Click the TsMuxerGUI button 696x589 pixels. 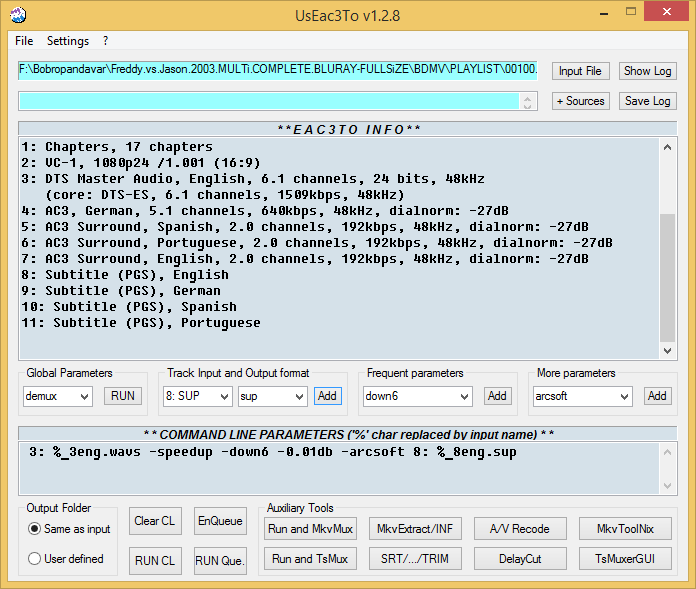(625, 559)
